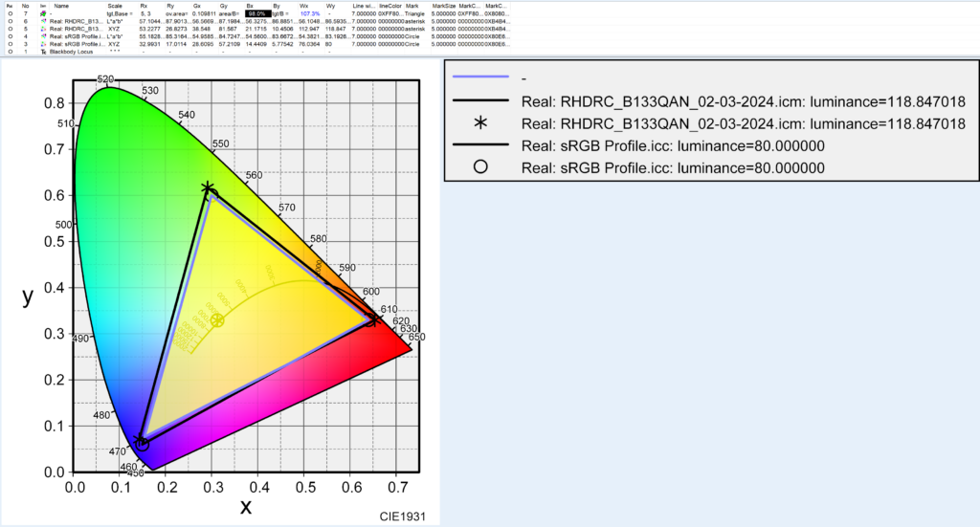Image resolution: width=980 pixels, height=527 pixels.
Task: Click the Wy column header
Action: (x=330, y=6)
